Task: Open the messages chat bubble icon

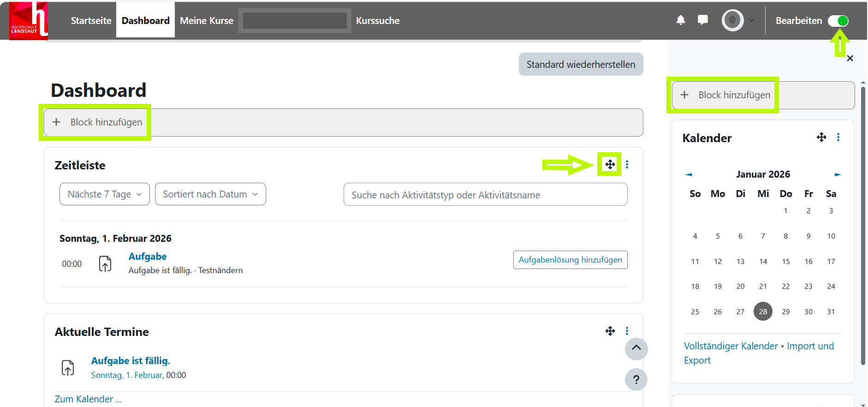Action: pyautogui.click(x=702, y=20)
